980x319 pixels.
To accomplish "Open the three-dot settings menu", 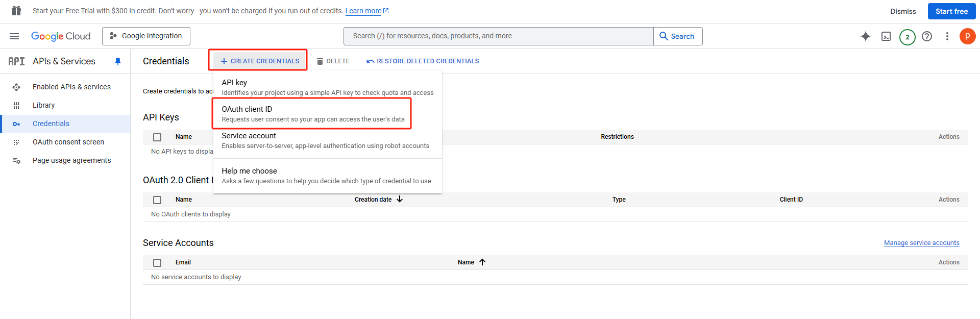I will 947,36.
